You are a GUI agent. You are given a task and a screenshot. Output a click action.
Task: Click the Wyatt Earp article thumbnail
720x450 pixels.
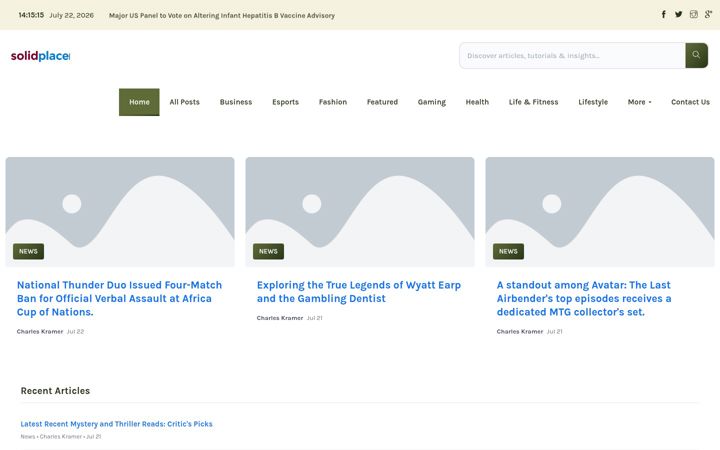pyautogui.click(x=360, y=212)
